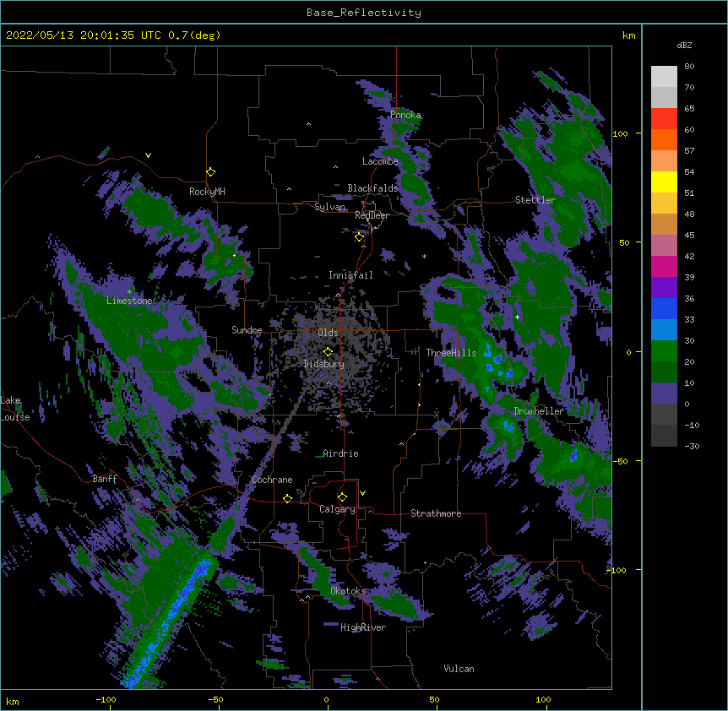The width and height of the screenshot is (728, 711).
Task: Click the 2022/05/13 20:01:35 UTC timestamp
Action: coord(83,35)
